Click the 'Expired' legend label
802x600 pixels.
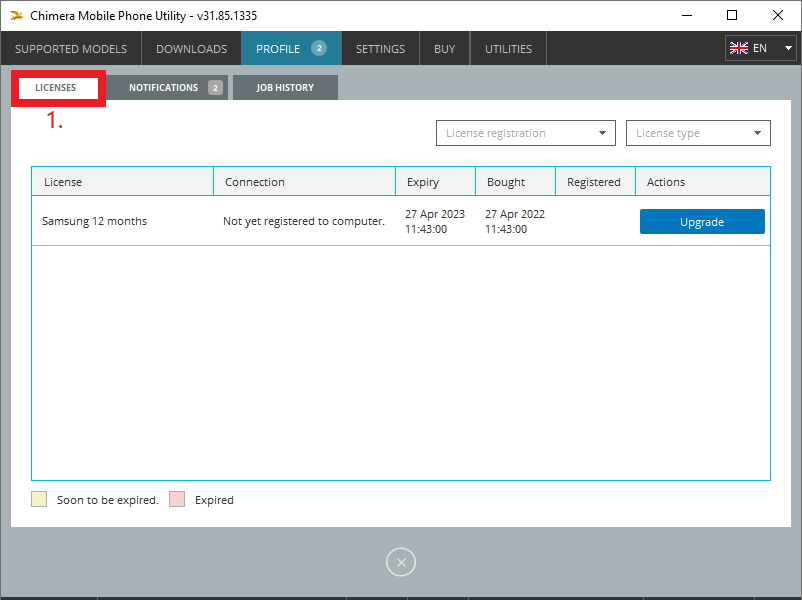pyautogui.click(x=214, y=500)
